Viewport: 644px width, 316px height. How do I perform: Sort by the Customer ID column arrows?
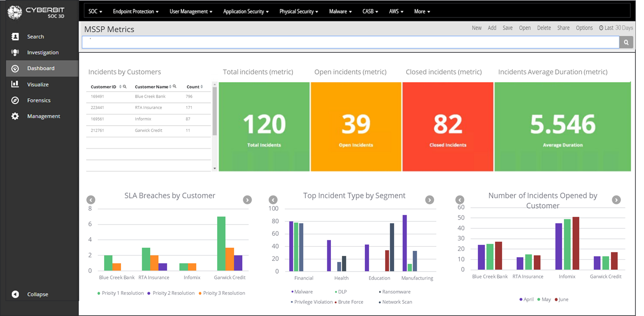coord(120,87)
